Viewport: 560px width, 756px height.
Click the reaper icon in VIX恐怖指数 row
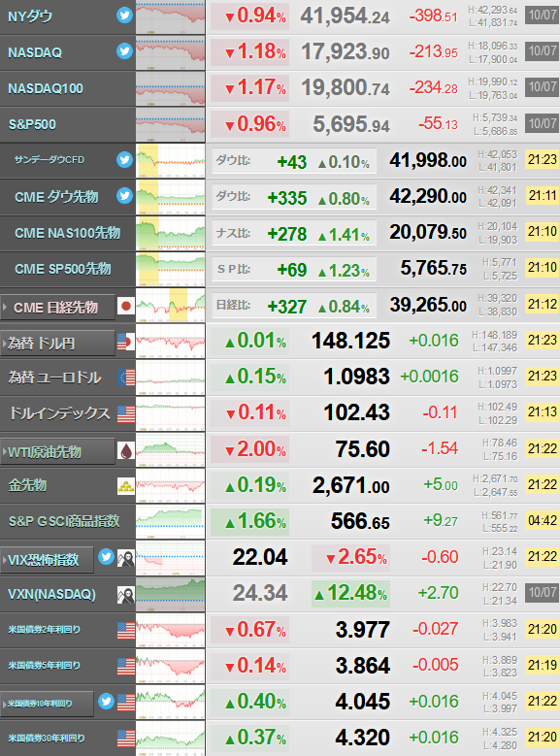tap(126, 558)
